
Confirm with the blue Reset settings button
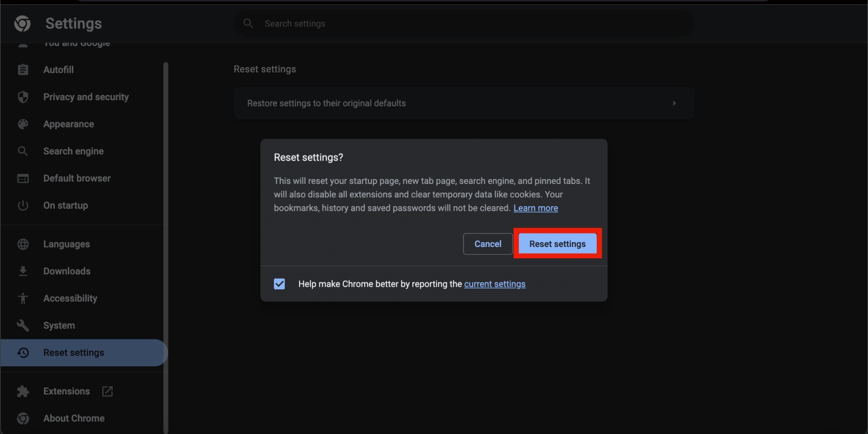557,244
